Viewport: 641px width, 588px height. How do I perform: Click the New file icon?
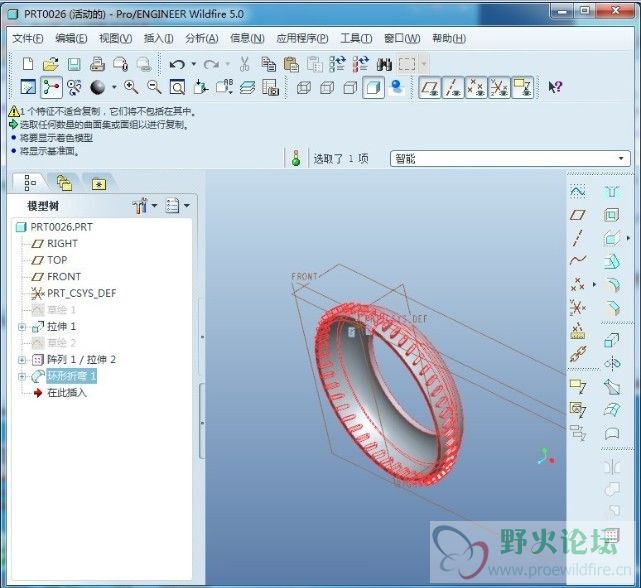pos(27,64)
